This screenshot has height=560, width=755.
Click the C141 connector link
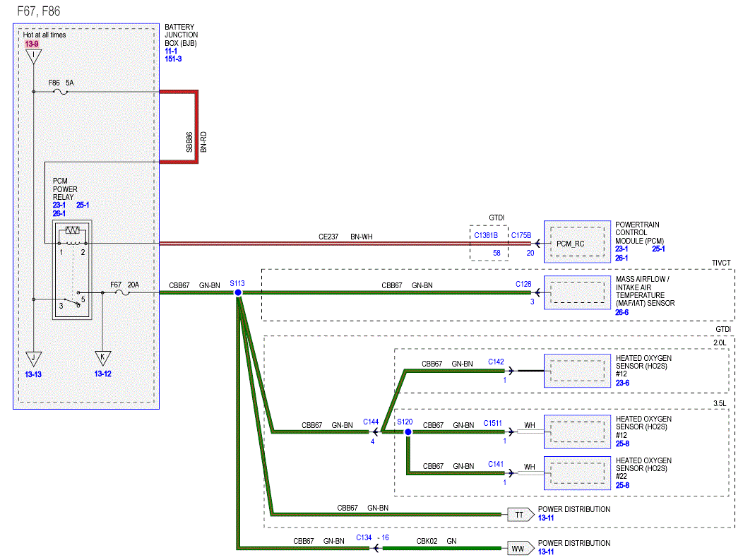point(496,464)
